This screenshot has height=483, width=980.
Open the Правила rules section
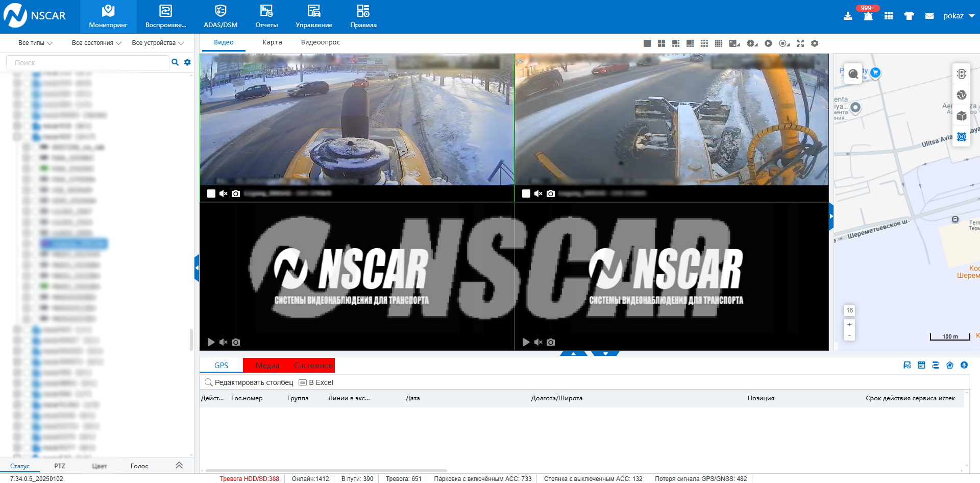[363, 17]
